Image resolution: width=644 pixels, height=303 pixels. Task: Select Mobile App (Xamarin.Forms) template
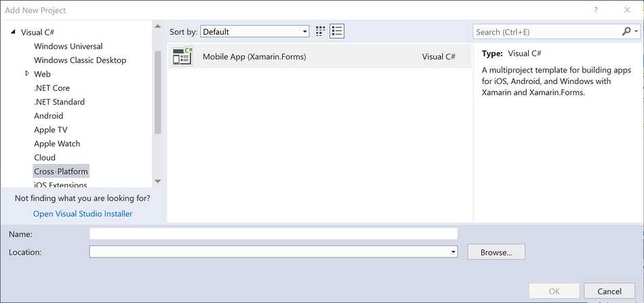pyautogui.click(x=319, y=57)
